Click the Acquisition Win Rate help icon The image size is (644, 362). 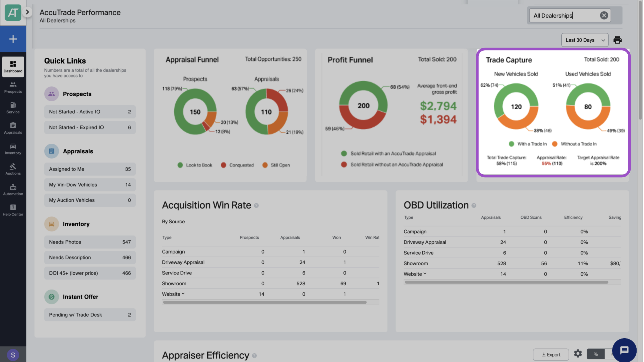click(x=256, y=206)
